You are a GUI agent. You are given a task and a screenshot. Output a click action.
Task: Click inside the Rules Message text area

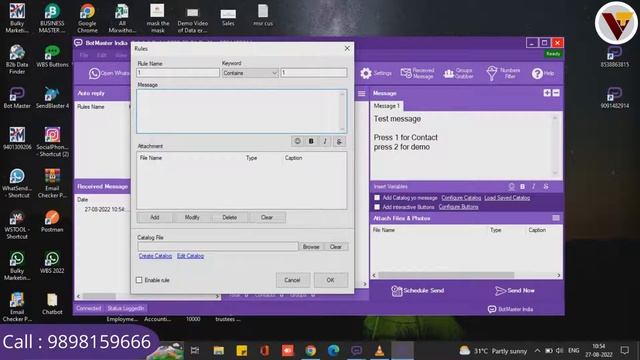(x=238, y=111)
